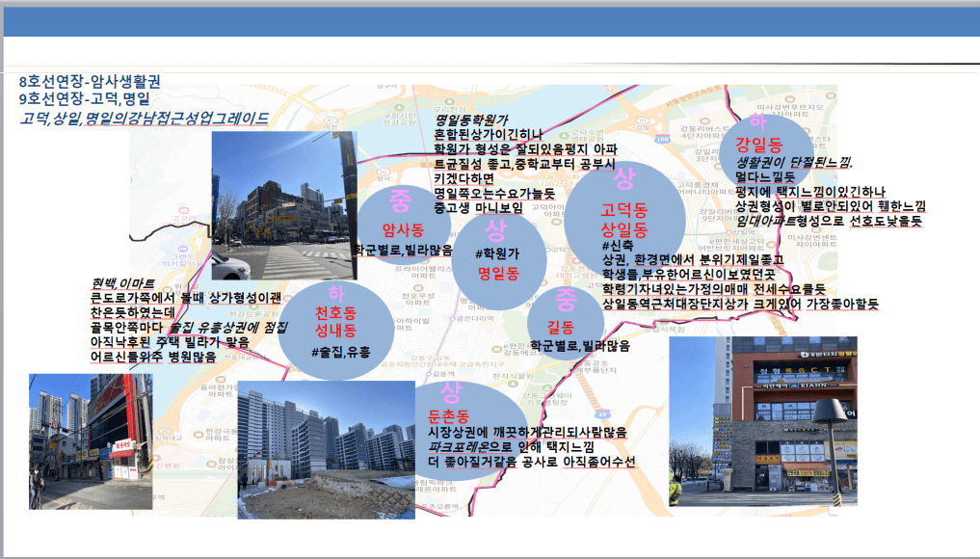Click '학군별로,빌라많음' beneath the 암사동 label

pyautogui.click(x=403, y=251)
